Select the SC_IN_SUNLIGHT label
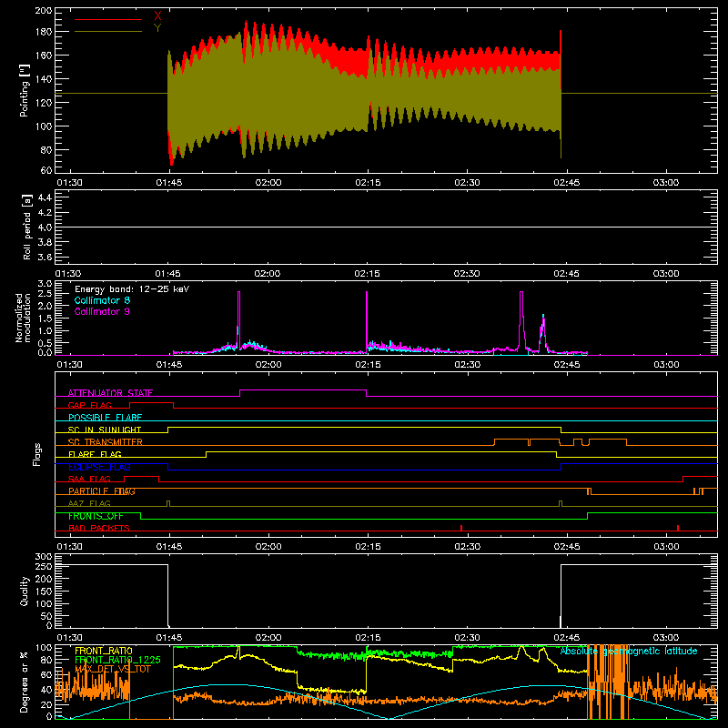Screen dimensions: 728x728 point(105,430)
